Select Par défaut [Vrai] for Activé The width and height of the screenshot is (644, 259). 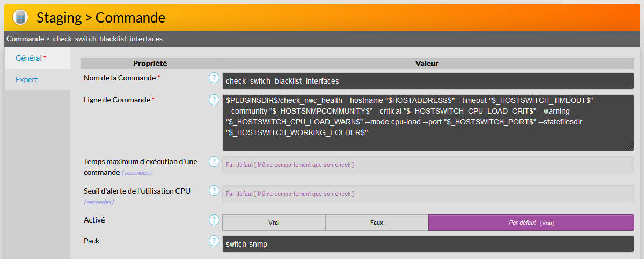pyautogui.click(x=531, y=223)
